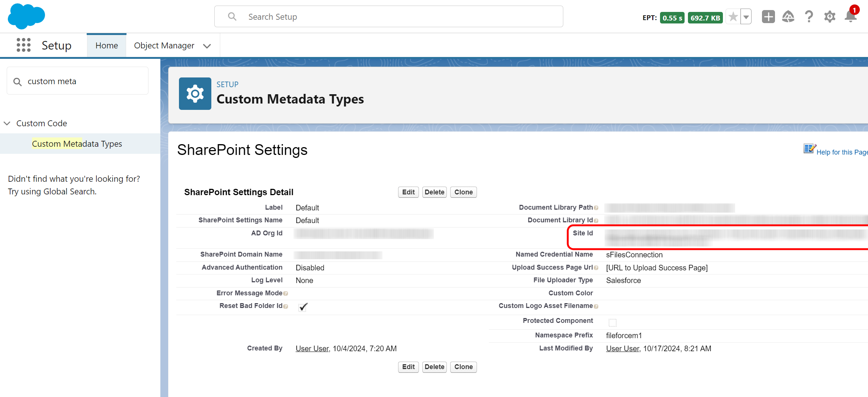Click the Error Message Mode help icon
The height and width of the screenshot is (397, 868).
pyautogui.click(x=286, y=294)
